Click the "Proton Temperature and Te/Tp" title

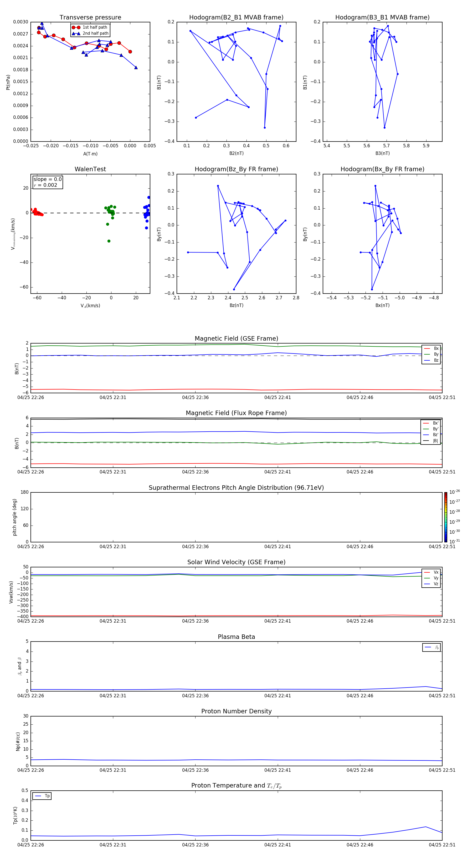click(x=236, y=785)
